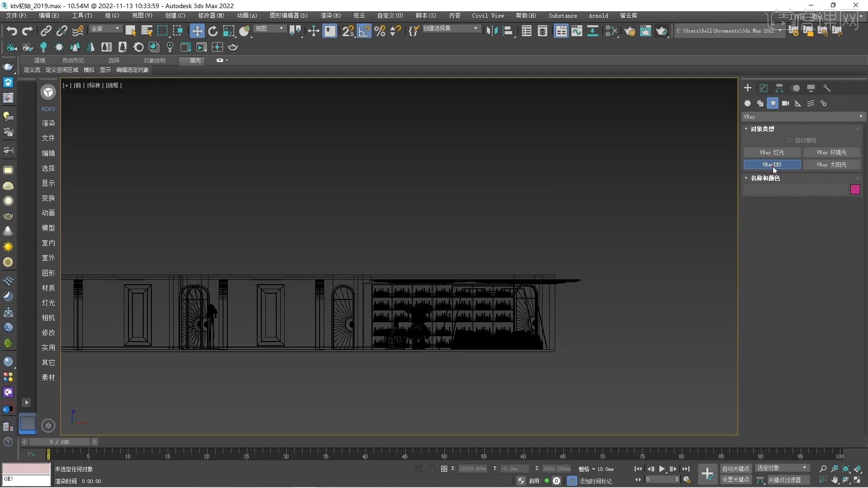
Task: Select Systems category in Create panel
Action: [823, 103]
